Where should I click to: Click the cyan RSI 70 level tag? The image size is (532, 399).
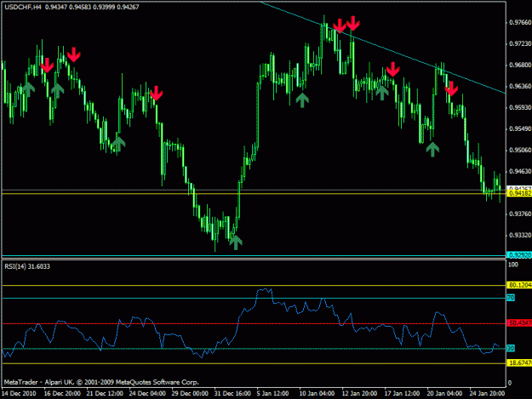click(511, 298)
